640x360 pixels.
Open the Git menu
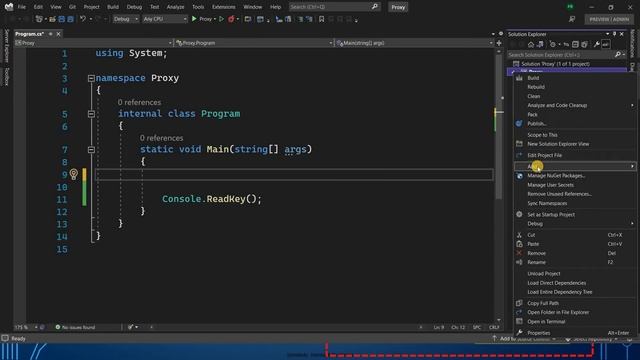coord(72,7)
